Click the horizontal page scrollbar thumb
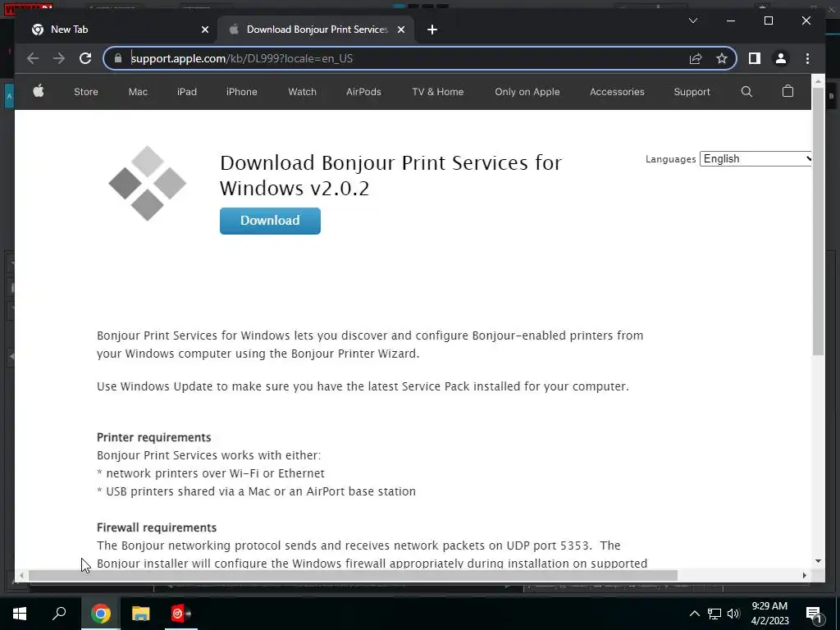Viewport: 840px width, 630px height. (x=353, y=575)
